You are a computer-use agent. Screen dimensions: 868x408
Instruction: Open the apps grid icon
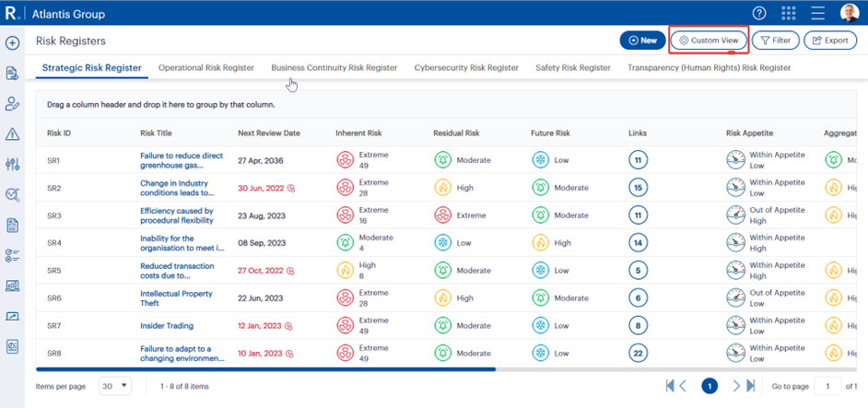point(788,13)
